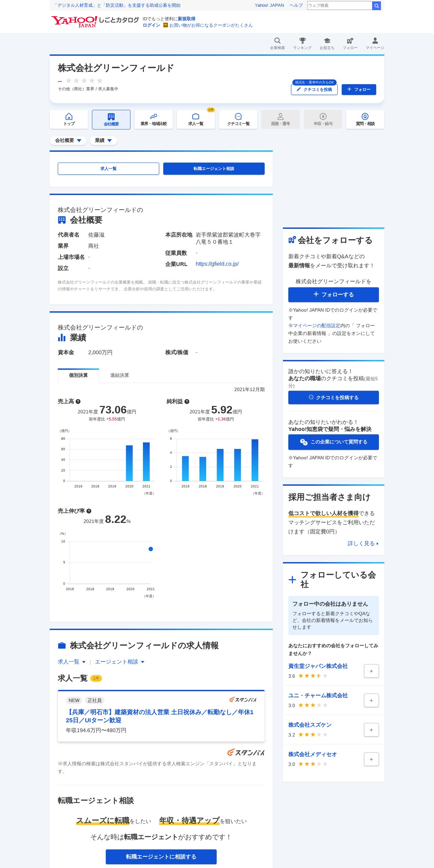Open 株式会社メディセオ company link

click(313, 754)
